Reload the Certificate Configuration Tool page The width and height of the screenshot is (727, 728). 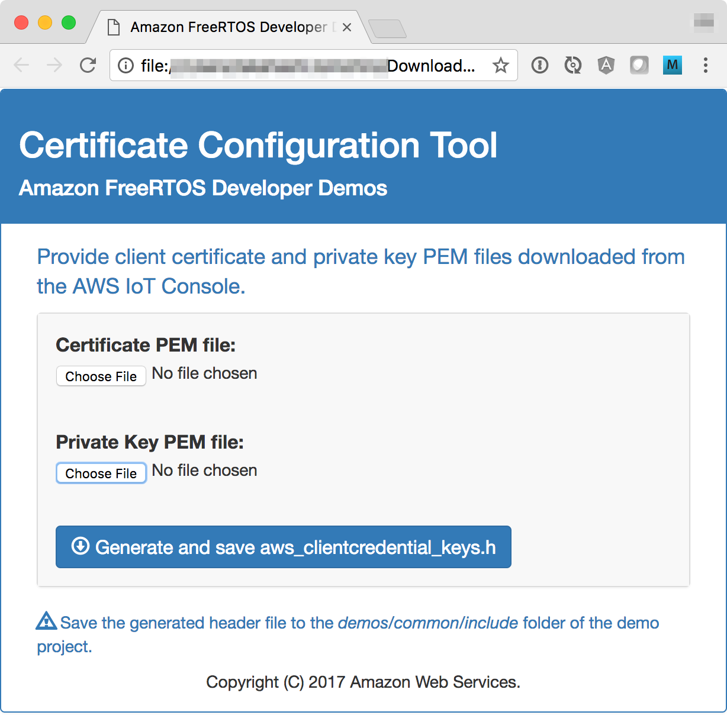tap(88, 65)
